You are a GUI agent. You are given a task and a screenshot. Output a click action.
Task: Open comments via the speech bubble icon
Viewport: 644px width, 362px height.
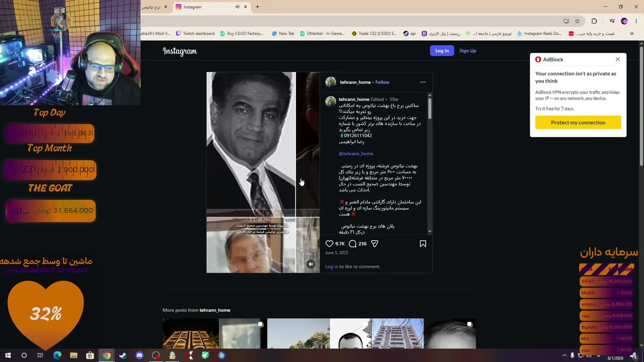353,244
